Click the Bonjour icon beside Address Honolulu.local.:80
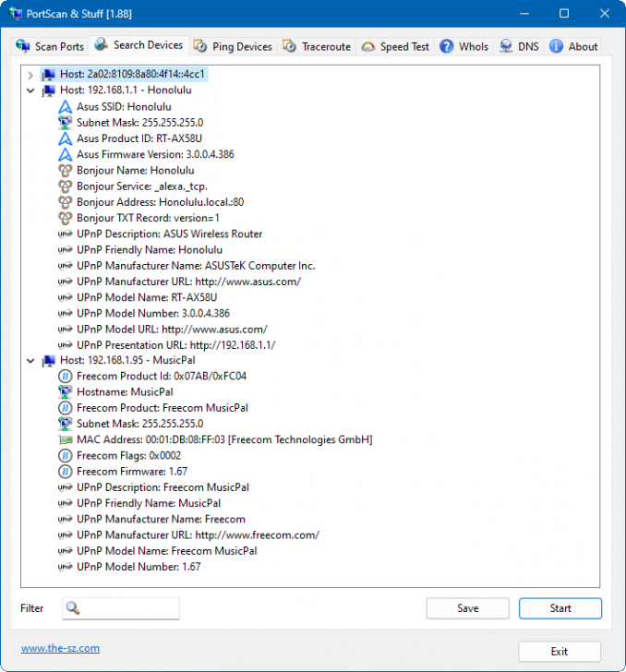Viewport: 626px width, 672px height. pyautogui.click(x=65, y=202)
